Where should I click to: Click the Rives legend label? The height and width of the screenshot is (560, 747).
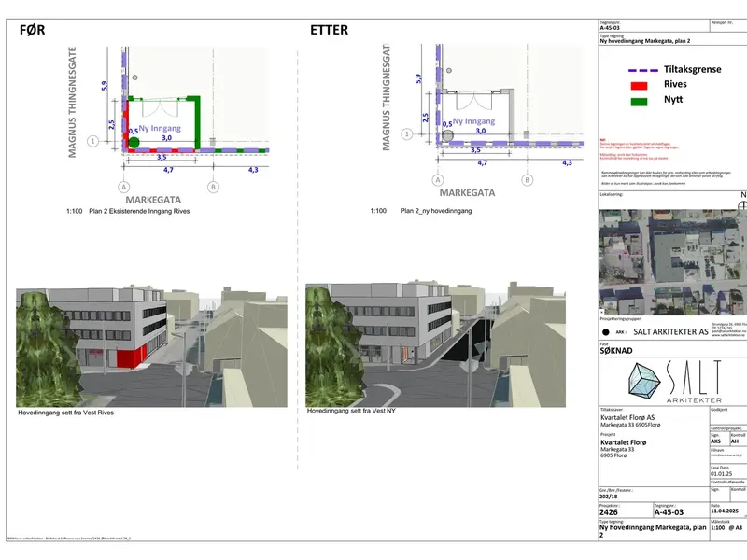(675, 84)
